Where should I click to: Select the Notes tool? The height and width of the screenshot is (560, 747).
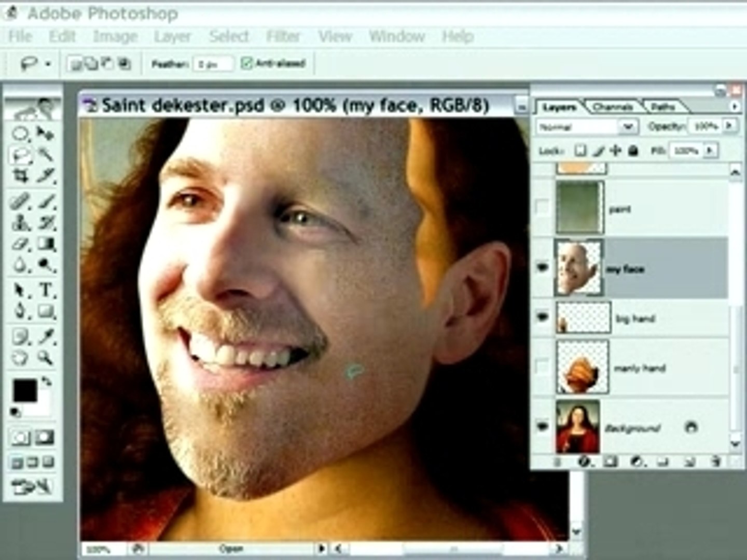click(21, 337)
